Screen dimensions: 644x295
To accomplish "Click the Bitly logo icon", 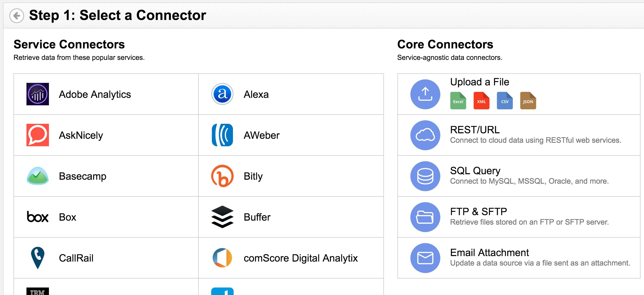I will click(222, 176).
